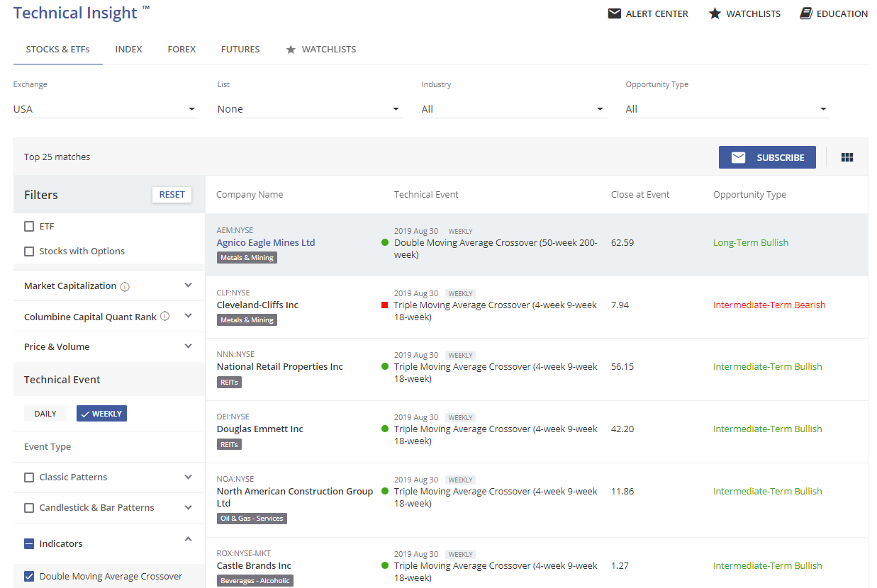Check the Classic Patterns checkbox
877x588 pixels.
(29, 477)
